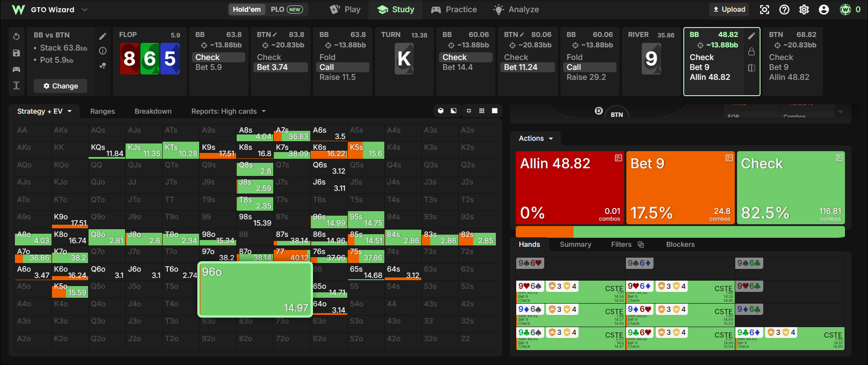Open the help question mark icon

pos(784,9)
